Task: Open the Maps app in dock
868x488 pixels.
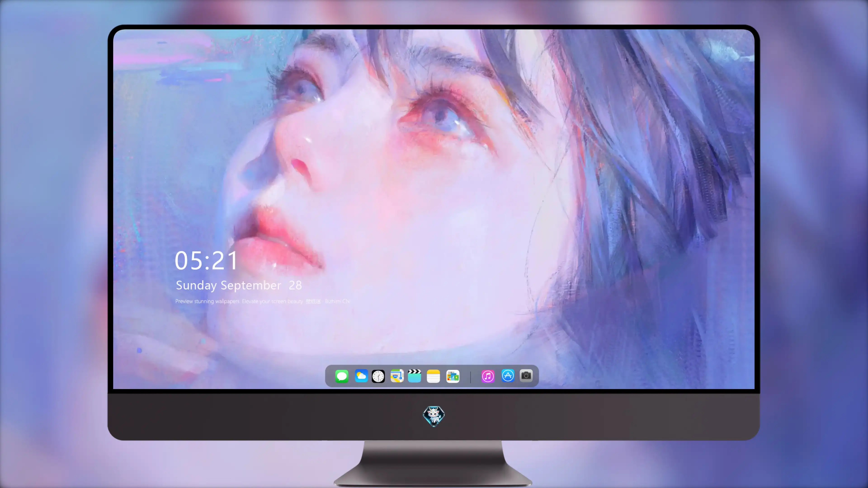Action: point(397,376)
